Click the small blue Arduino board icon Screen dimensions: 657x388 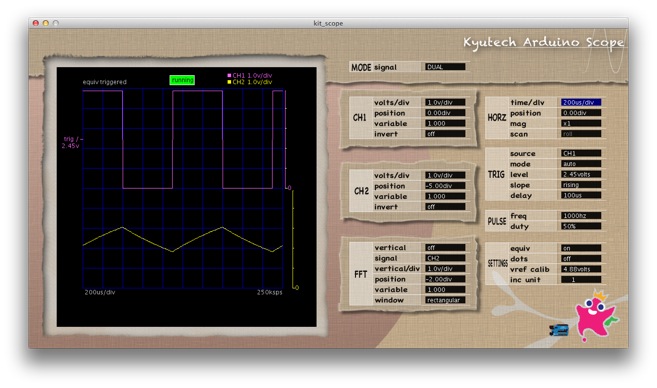point(559,330)
